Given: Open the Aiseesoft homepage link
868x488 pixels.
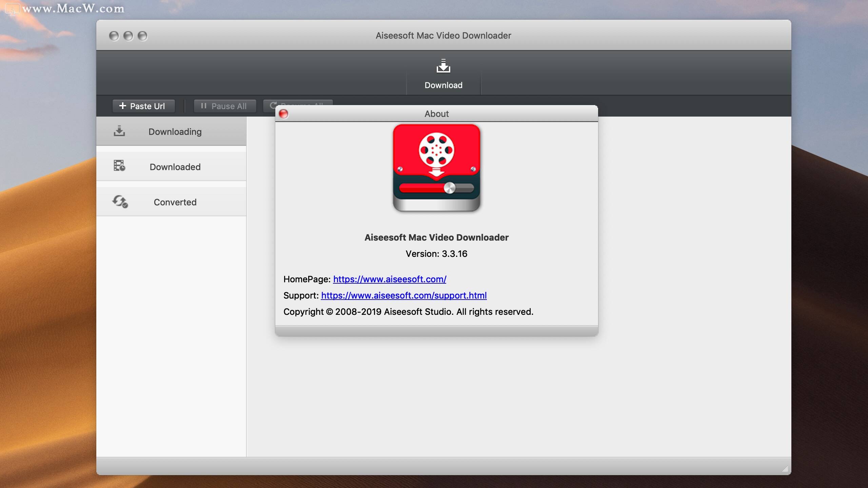Looking at the screenshot, I should tap(390, 279).
